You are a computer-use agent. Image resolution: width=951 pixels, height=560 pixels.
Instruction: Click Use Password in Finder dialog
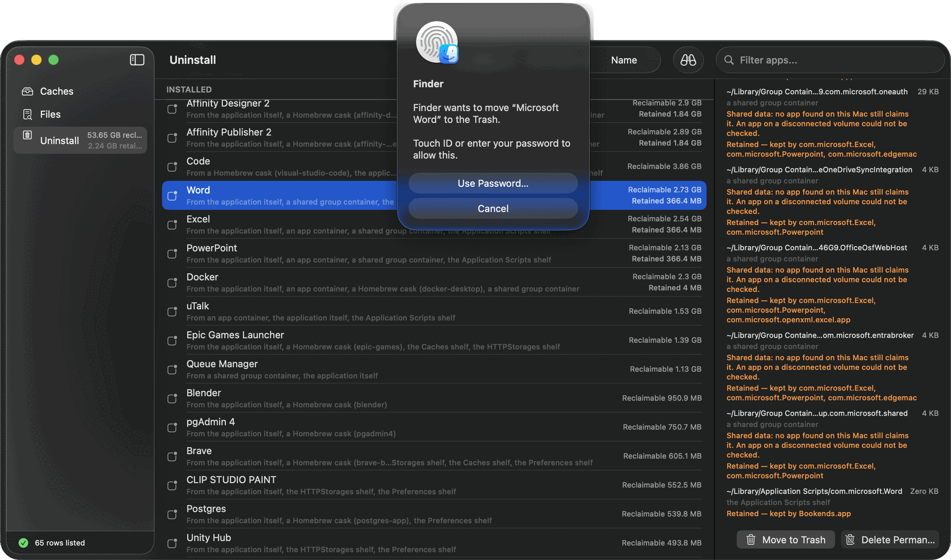(493, 183)
